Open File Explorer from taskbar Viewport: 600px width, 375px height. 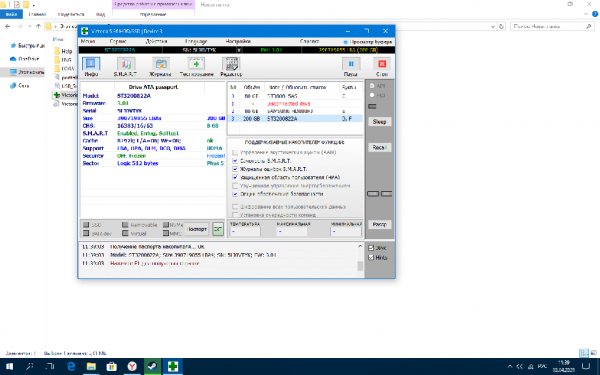coord(91,367)
